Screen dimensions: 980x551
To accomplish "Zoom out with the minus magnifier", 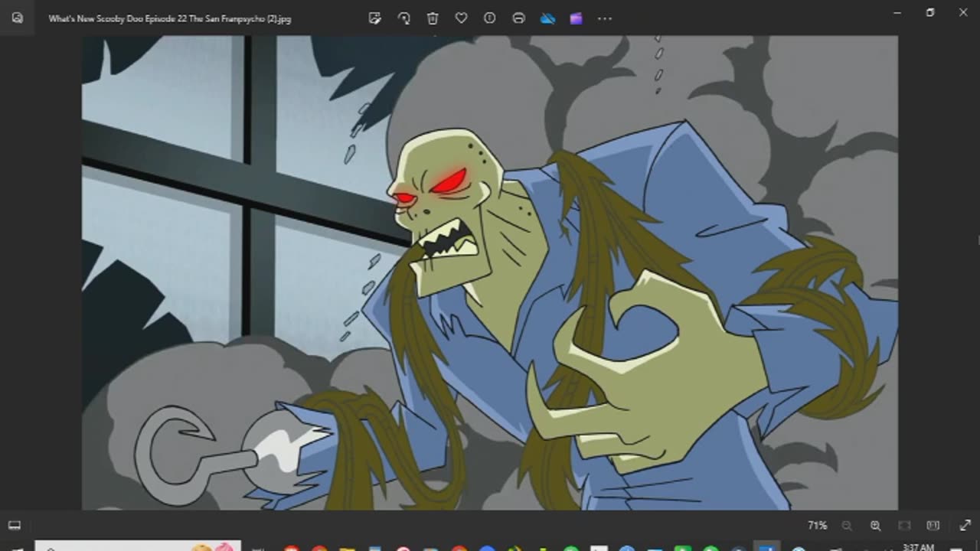I will pos(847,526).
